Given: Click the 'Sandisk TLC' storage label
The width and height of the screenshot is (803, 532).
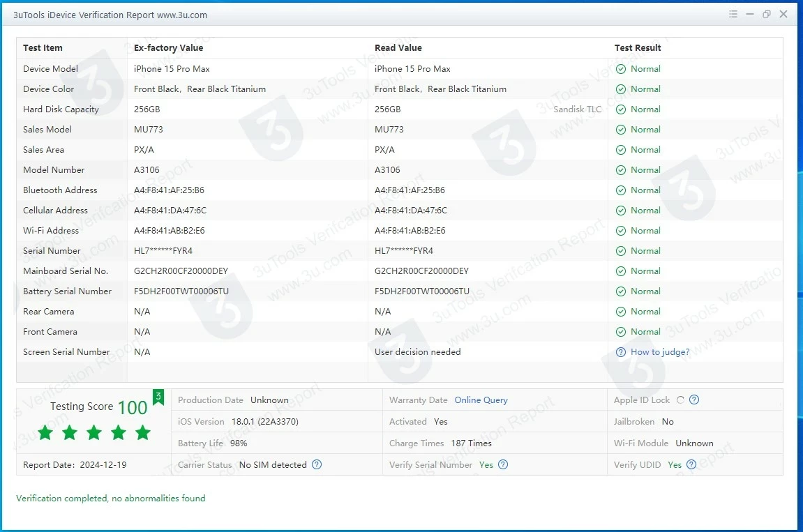Looking at the screenshot, I should click(577, 109).
